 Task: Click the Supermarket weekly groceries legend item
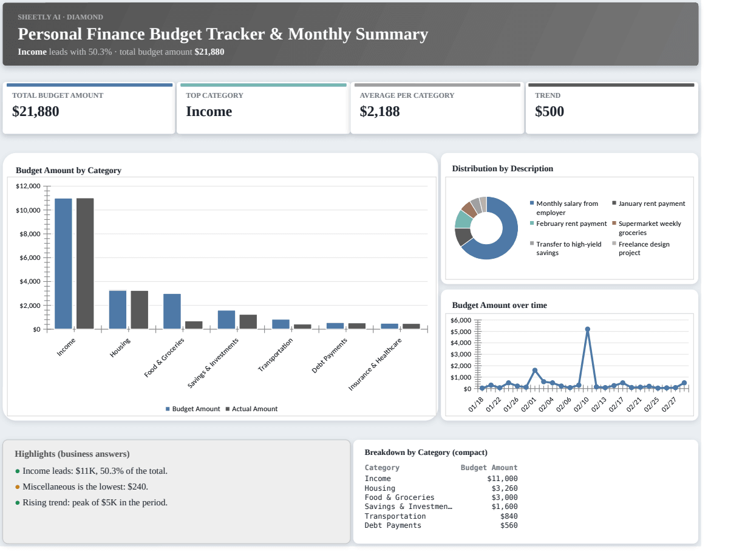647,228
